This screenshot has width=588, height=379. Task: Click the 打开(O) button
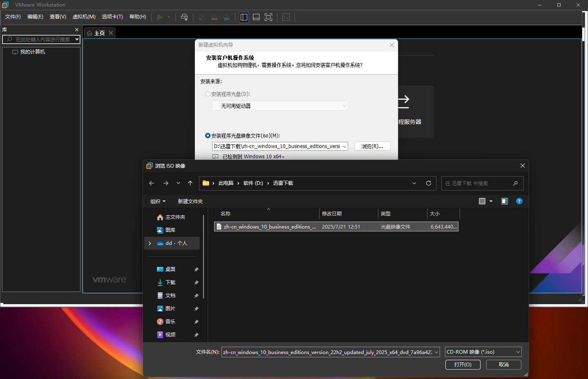pyautogui.click(x=463, y=365)
